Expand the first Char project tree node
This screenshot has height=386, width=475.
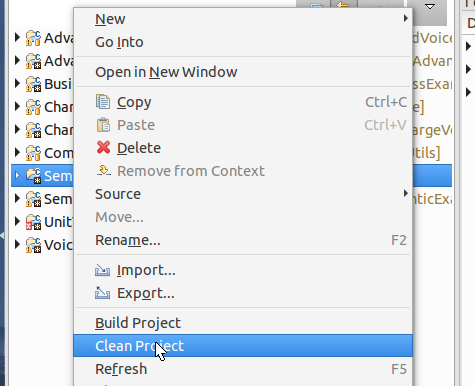coord(17,106)
